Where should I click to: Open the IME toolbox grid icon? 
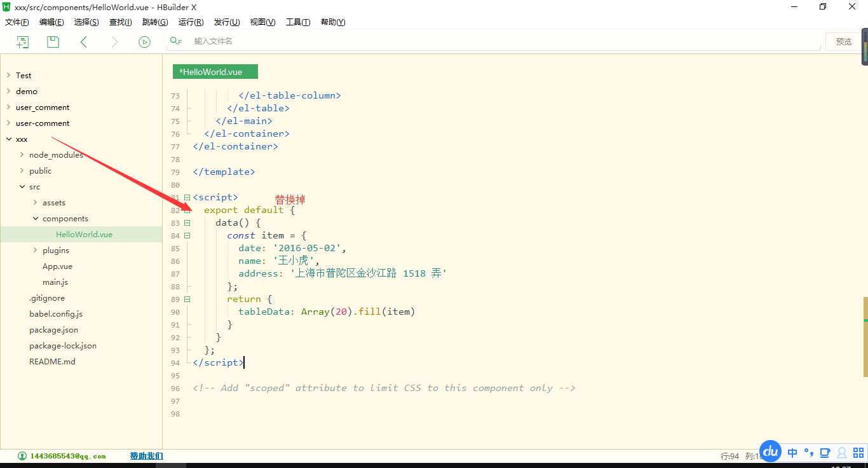coord(858,453)
